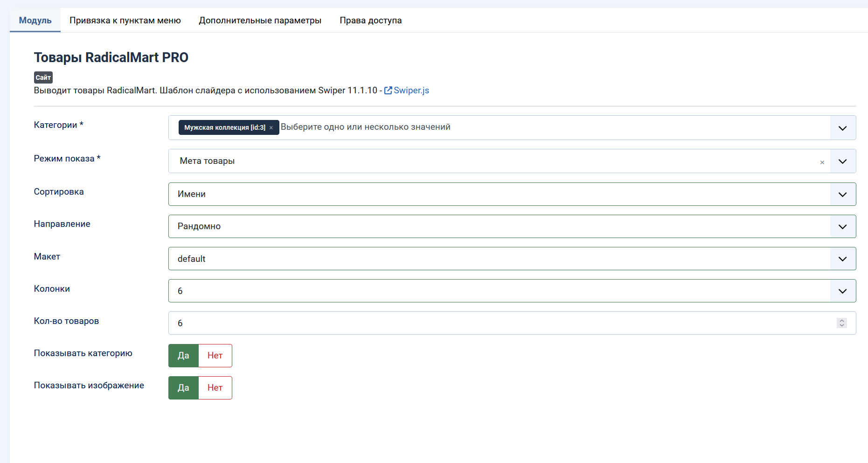Expand the Режим показа dropdown arrow
868x463 pixels.
842,161
